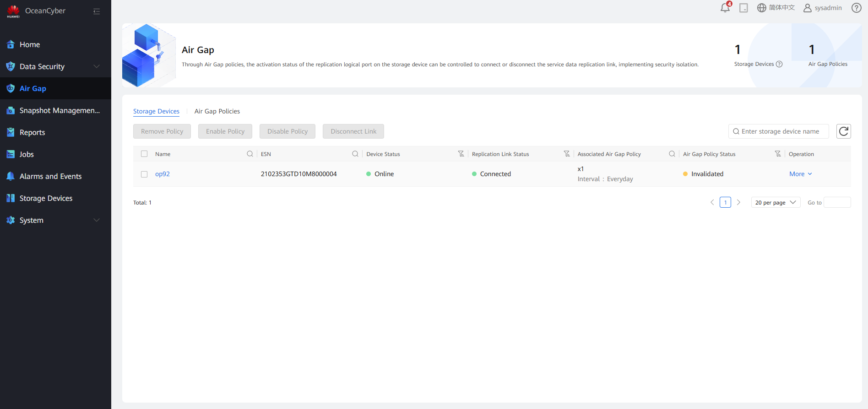Image resolution: width=868 pixels, height=409 pixels.
Task: Click the Storage Devices info tooltip icon
Action: click(x=779, y=64)
